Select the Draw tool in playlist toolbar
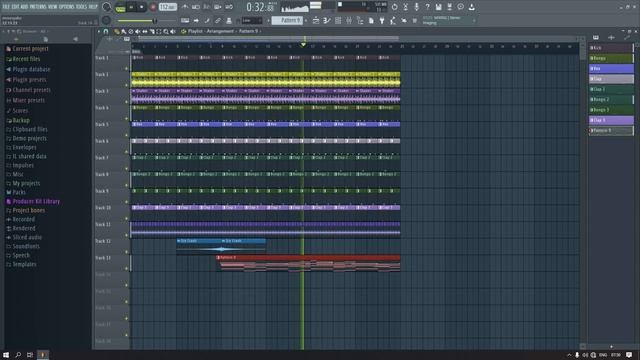 [x=117, y=31]
